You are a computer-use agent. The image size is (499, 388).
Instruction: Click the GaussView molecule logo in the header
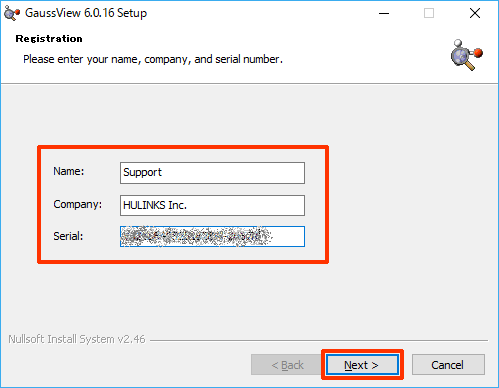click(x=467, y=55)
